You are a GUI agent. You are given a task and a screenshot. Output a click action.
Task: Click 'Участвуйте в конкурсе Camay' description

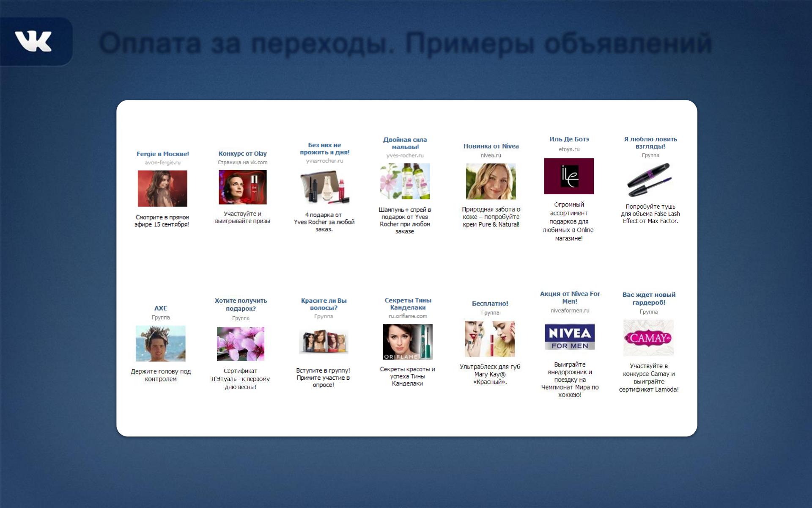point(649,378)
